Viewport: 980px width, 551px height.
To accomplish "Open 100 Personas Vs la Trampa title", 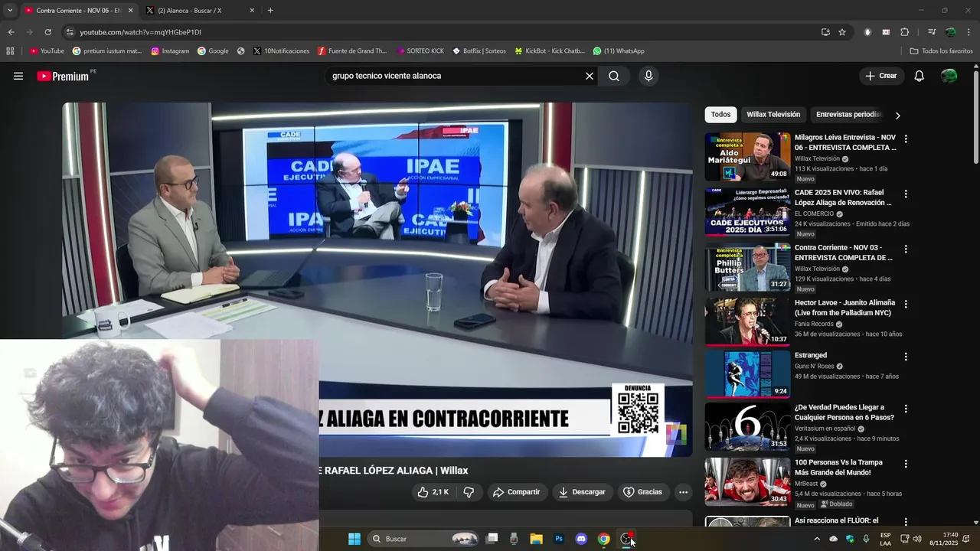I will pyautogui.click(x=838, y=468).
